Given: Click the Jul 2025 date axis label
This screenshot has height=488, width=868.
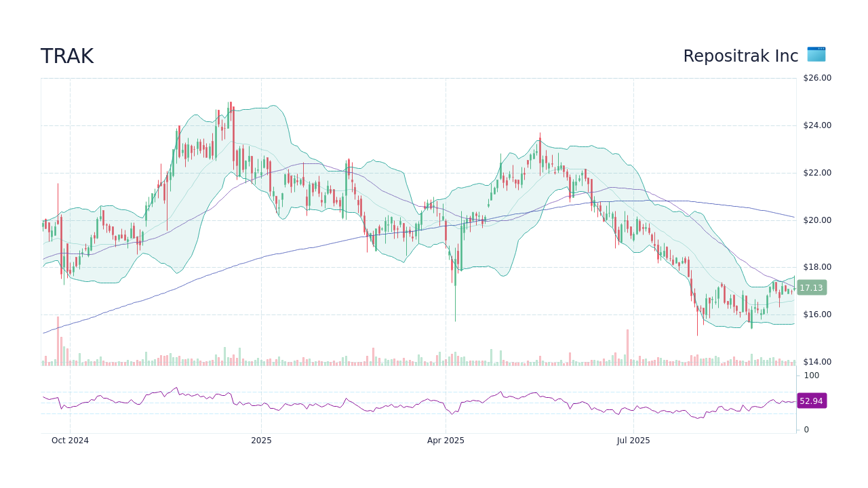Looking at the screenshot, I should [633, 441].
